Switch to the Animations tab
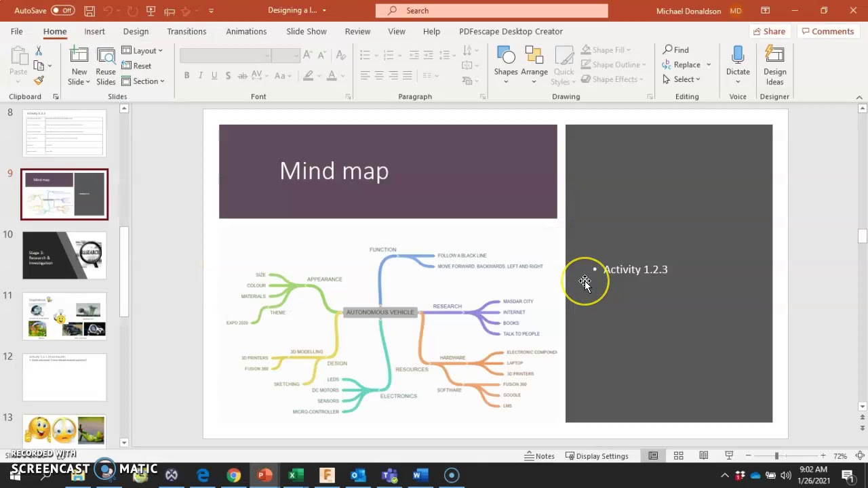The height and width of the screenshot is (488, 868). [x=246, y=31]
